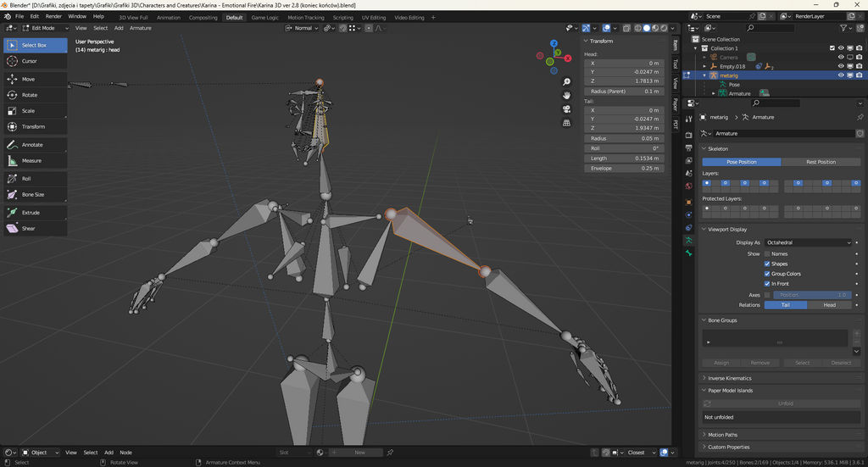This screenshot has height=467, width=868.
Task: Switch to the UV Editing workspace
Action: coord(373,17)
